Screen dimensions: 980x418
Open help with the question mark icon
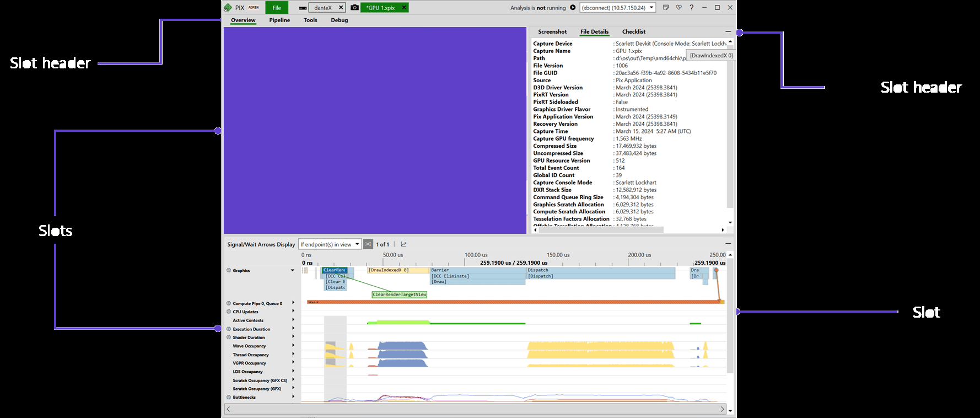coord(691,8)
